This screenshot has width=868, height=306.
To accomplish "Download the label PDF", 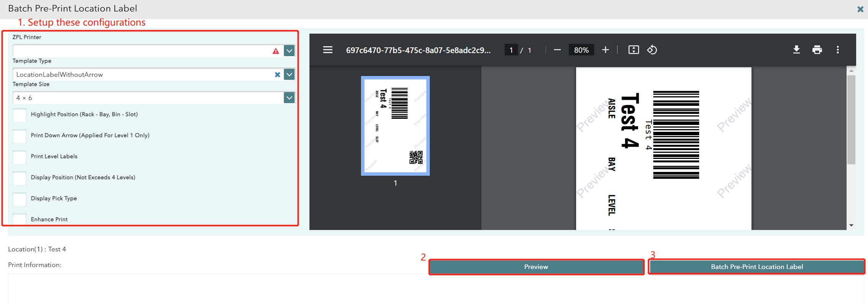I will click(x=796, y=50).
